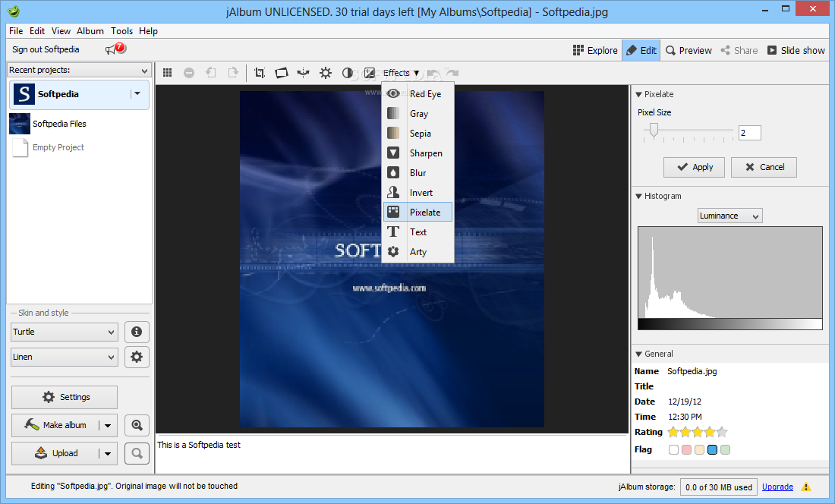
Task: Click the magnifier-plus preview icon beside Make album
Action: tap(137, 425)
